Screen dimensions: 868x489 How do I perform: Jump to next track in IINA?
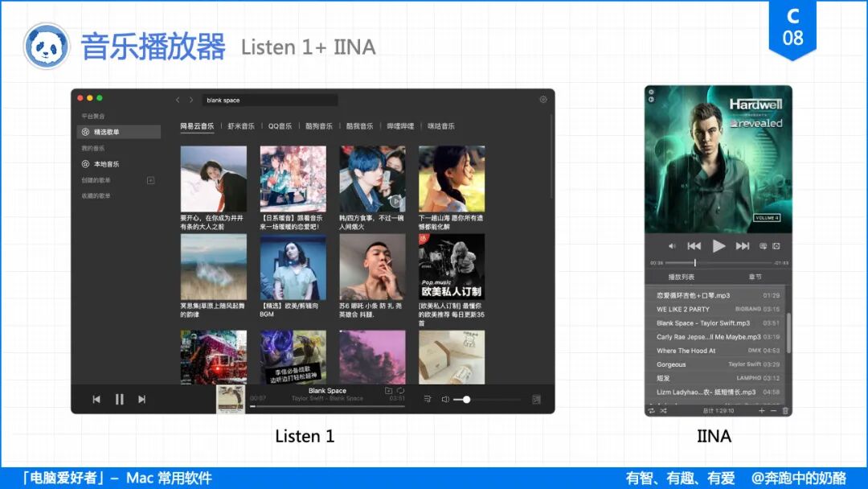(x=743, y=246)
